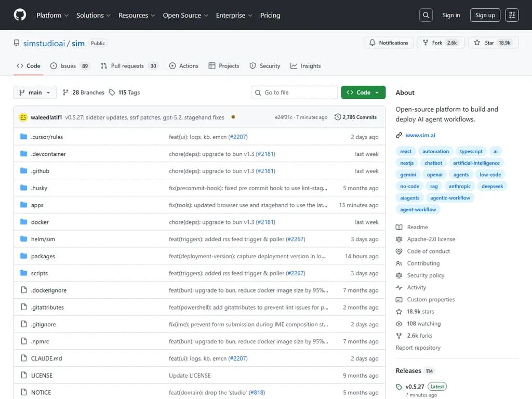Image resolution: width=532 pixels, height=399 pixels.
Task: Click the Go to file input field
Action: tap(294, 92)
